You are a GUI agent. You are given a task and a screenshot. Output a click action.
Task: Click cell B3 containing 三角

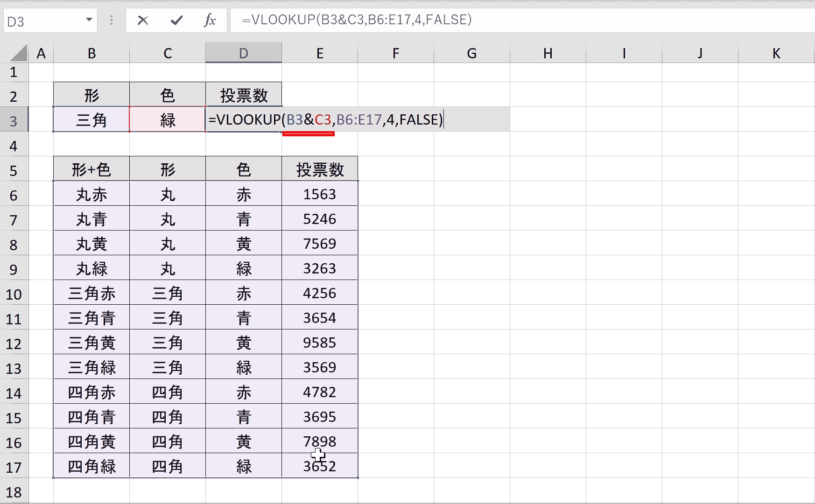click(91, 120)
